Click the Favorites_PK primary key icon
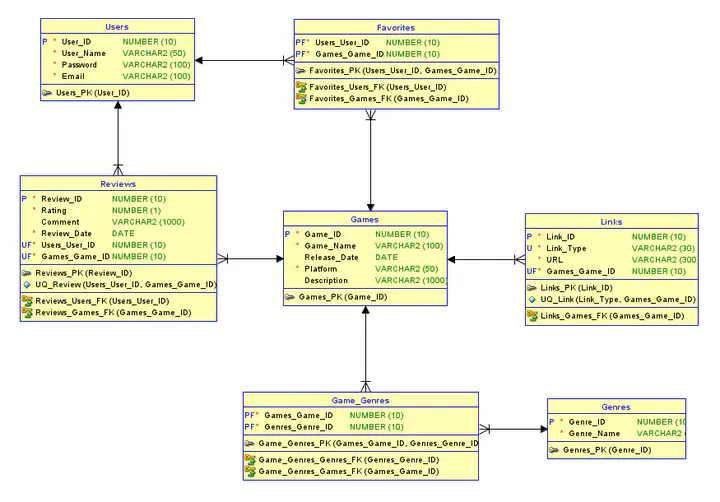The image size is (720, 502). [301, 71]
